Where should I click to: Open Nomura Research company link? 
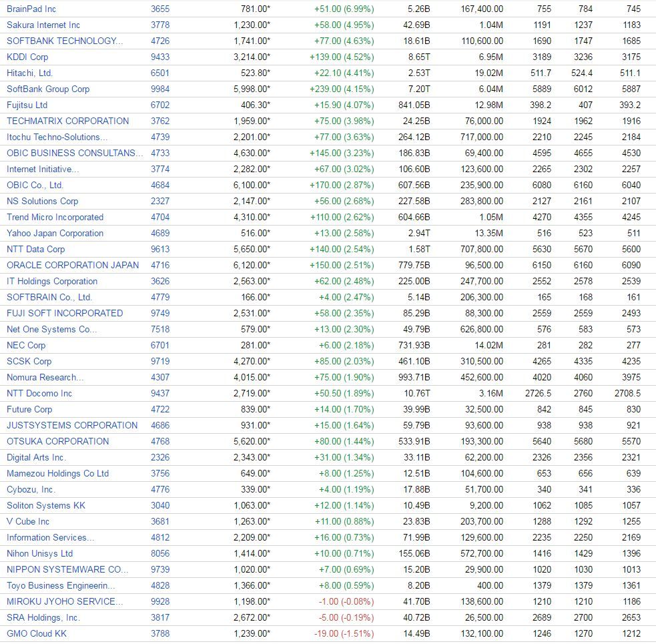[45, 378]
